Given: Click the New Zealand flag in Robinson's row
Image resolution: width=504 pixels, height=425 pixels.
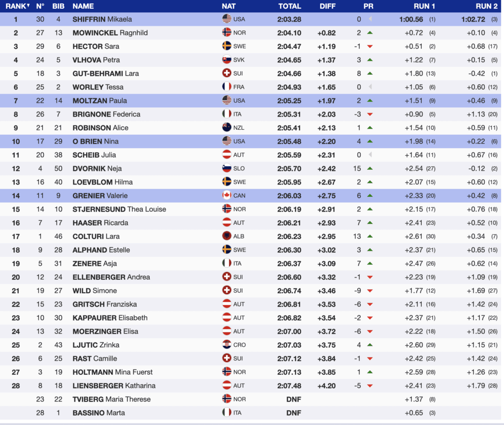Looking at the screenshot, I should click(226, 127).
